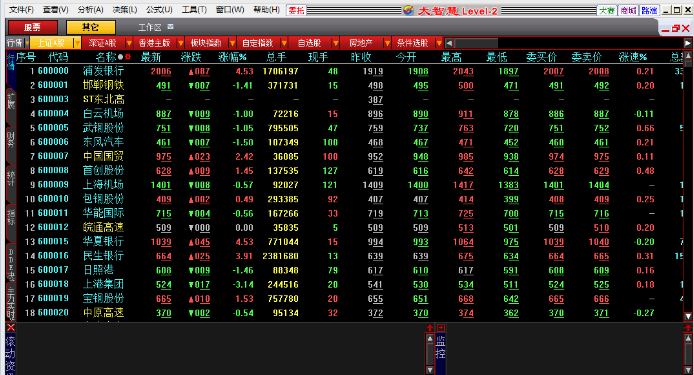The width and height of the screenshot is (694, 375).
Task: Sort by the 涨幅% column header
Action: tap(232, 57)
